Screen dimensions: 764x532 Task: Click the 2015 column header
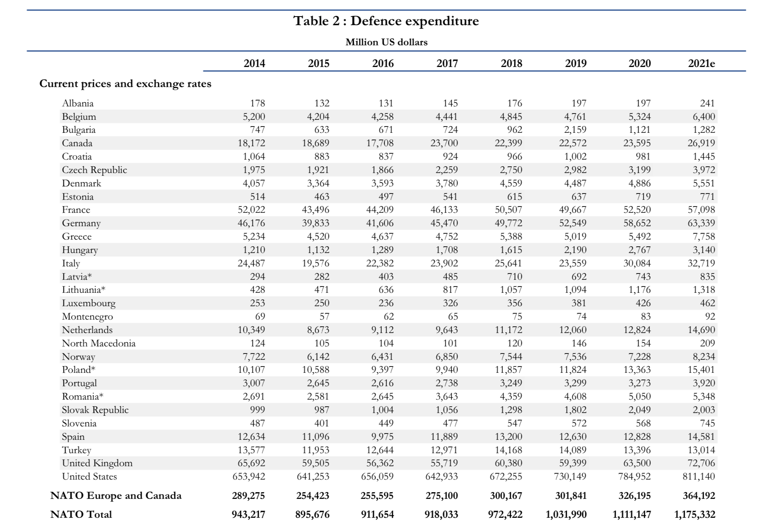pyautogui.click(x=319, y=63)
